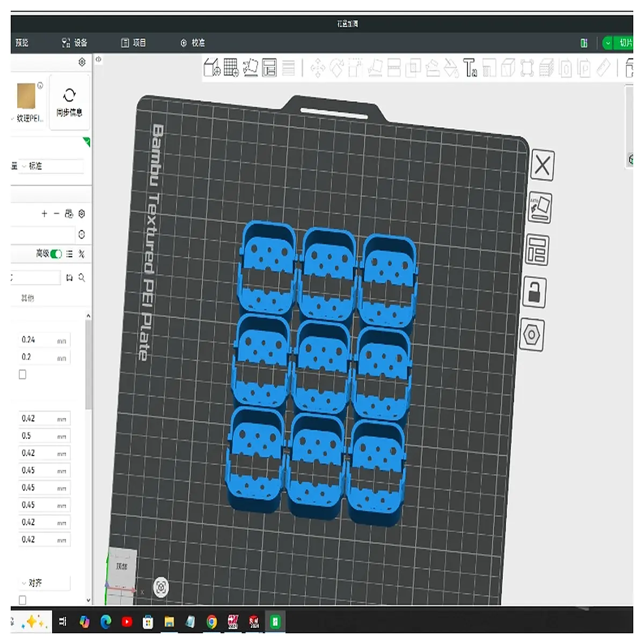Open Microsoft Edge from the taskbar

[x=106, y=621]
